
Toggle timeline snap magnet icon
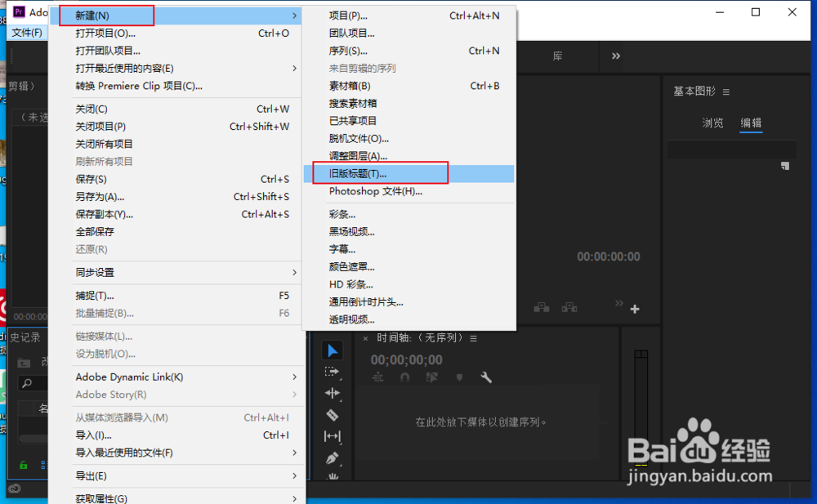click(x=405, y=377)
